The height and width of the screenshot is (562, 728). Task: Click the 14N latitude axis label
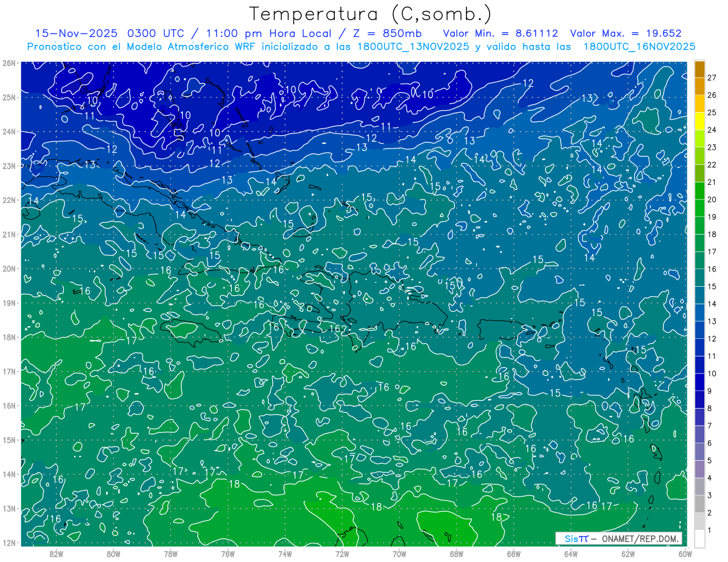point(8,474)
